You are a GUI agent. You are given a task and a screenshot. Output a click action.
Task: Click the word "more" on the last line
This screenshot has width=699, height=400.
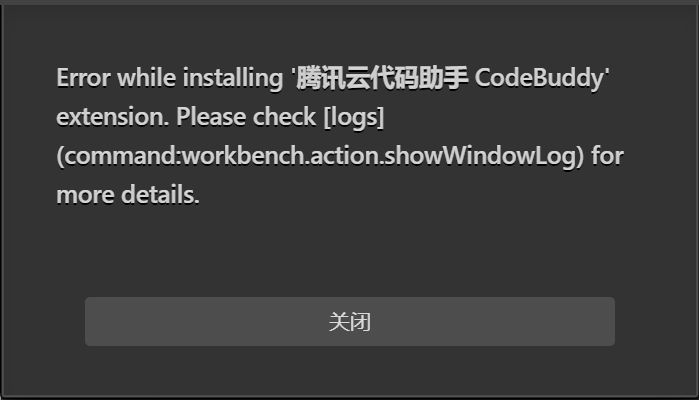pyautogui.click(x=85, y=195)
